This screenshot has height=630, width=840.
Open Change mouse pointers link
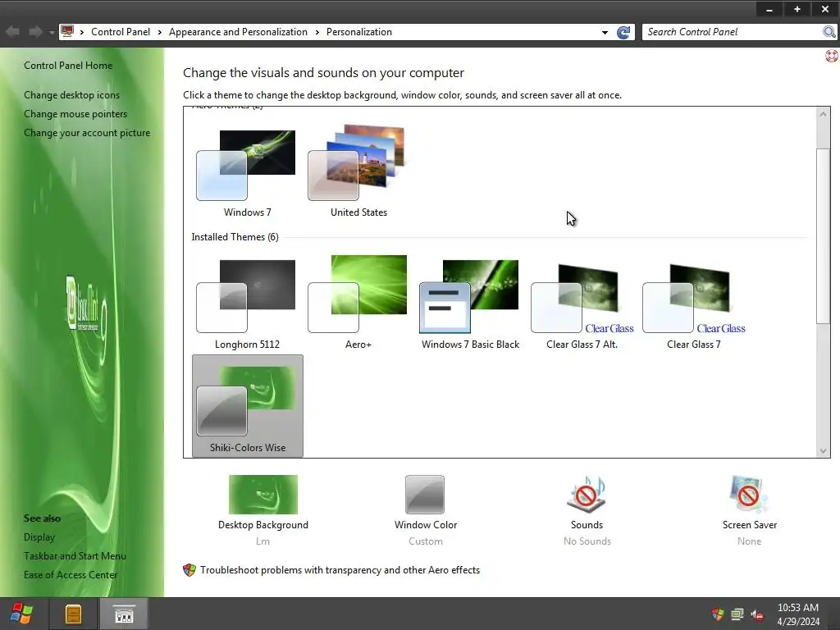pos(75,113)
